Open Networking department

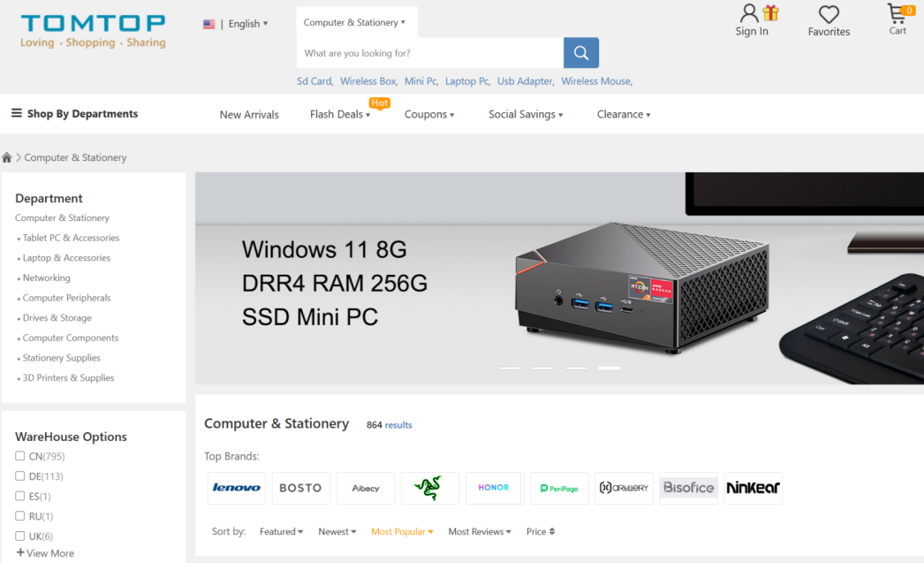pyautogui.click(x=47, y=278)
